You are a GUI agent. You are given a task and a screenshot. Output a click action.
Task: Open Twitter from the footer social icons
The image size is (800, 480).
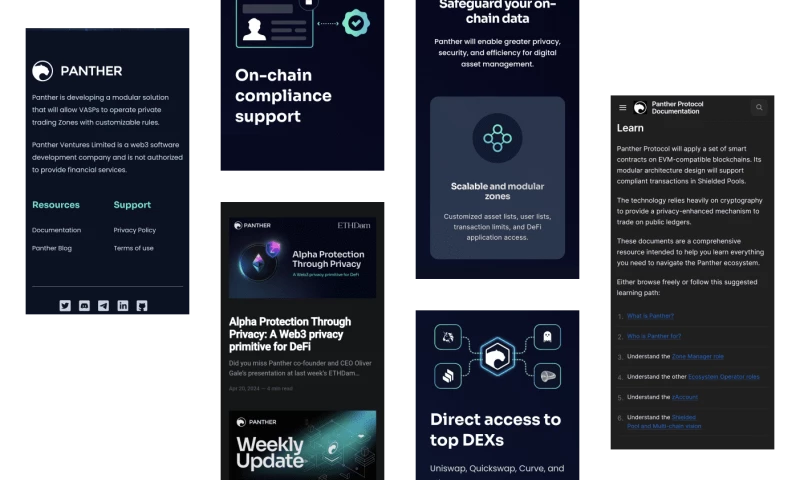pos(65,306)
